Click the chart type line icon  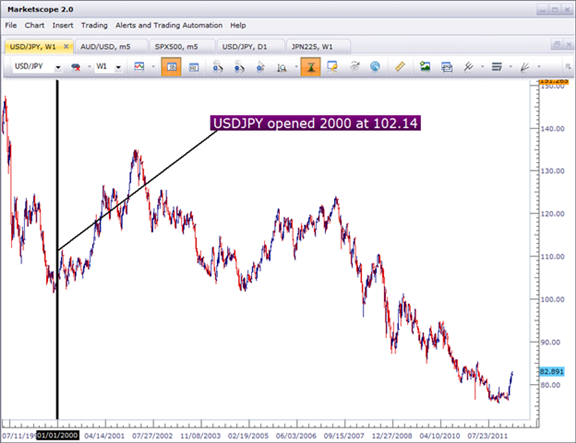tap(139, 67)
